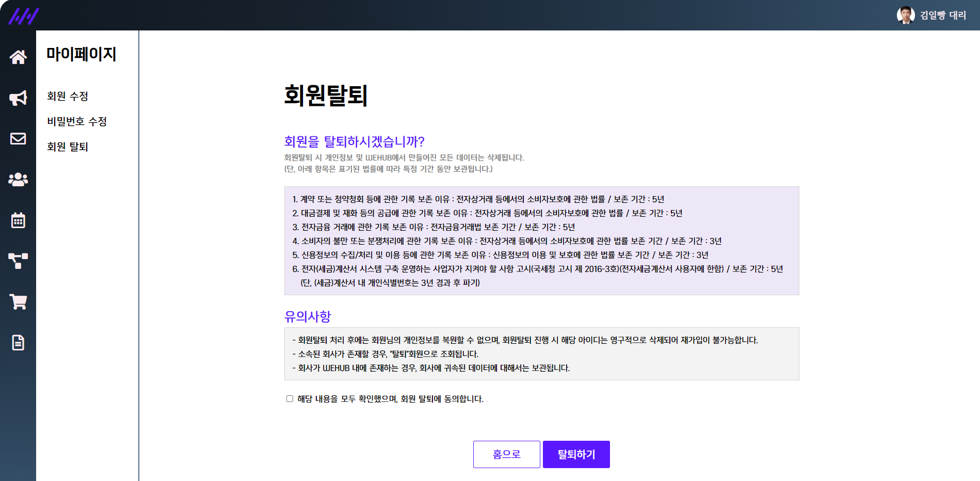Click the line (단, 아래 항목은 표기된 법률에 따라
The image size is (980, 481).
[x=389, y=169]
